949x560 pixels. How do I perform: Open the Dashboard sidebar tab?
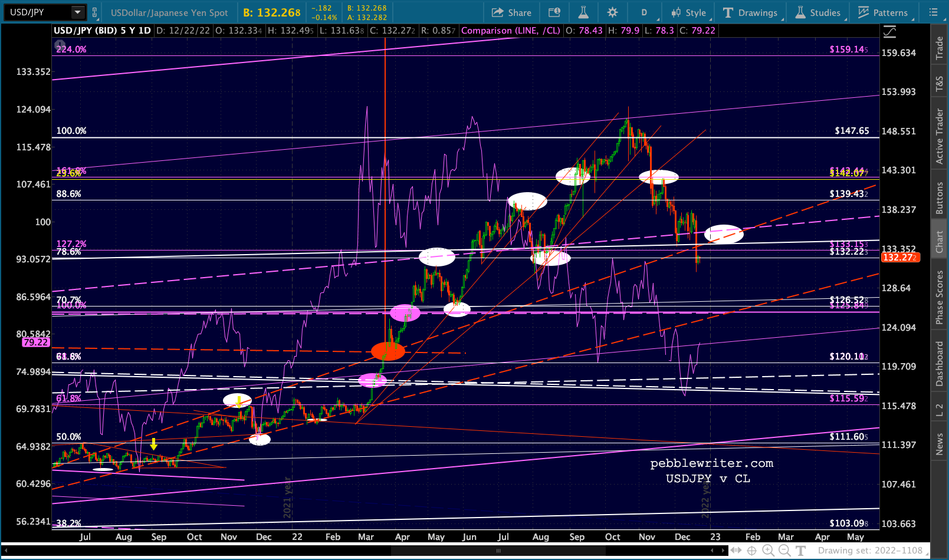point(940,363)
